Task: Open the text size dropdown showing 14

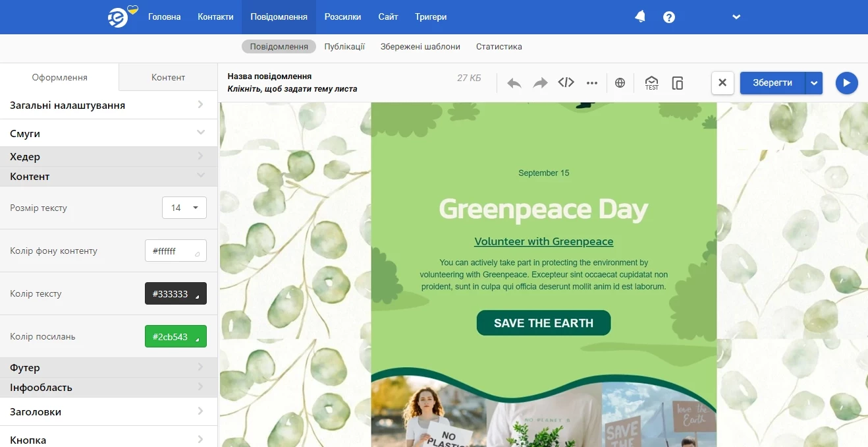Action: point(184,208)
